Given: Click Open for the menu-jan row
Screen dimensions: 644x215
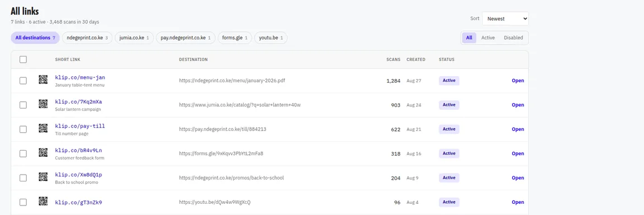Looking at the screenshot, I should pyautogui.click(x=518, y=81).
